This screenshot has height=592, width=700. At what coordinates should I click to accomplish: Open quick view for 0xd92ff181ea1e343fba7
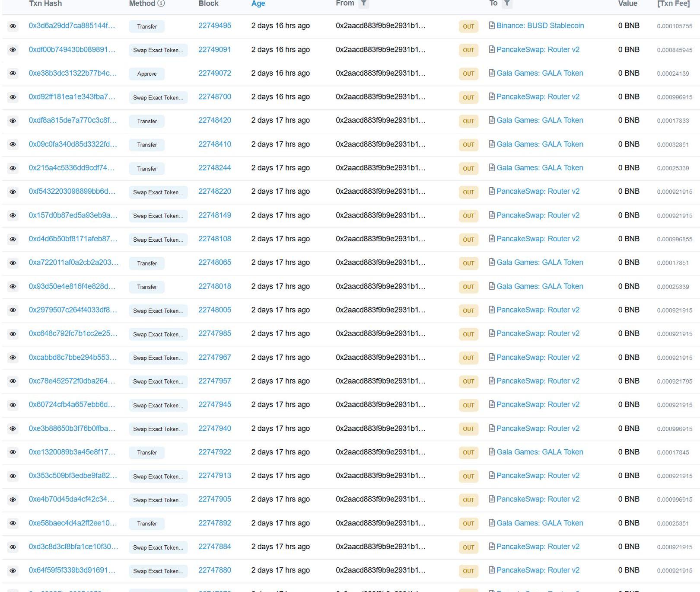click(13, 97)
